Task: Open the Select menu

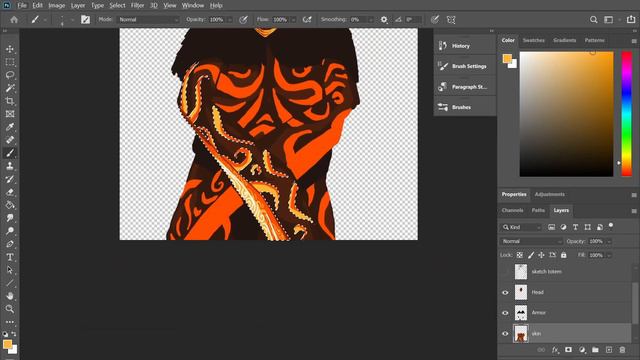Action: pos(117,5)
